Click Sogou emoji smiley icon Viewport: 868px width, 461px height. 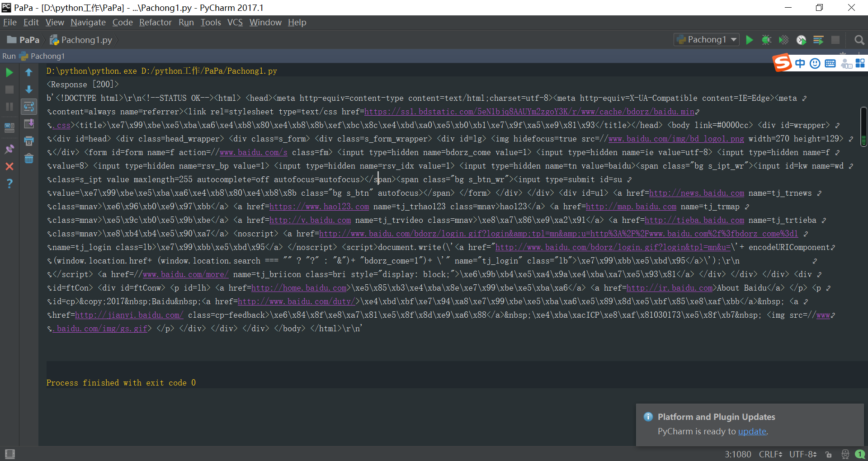(815, 63)
